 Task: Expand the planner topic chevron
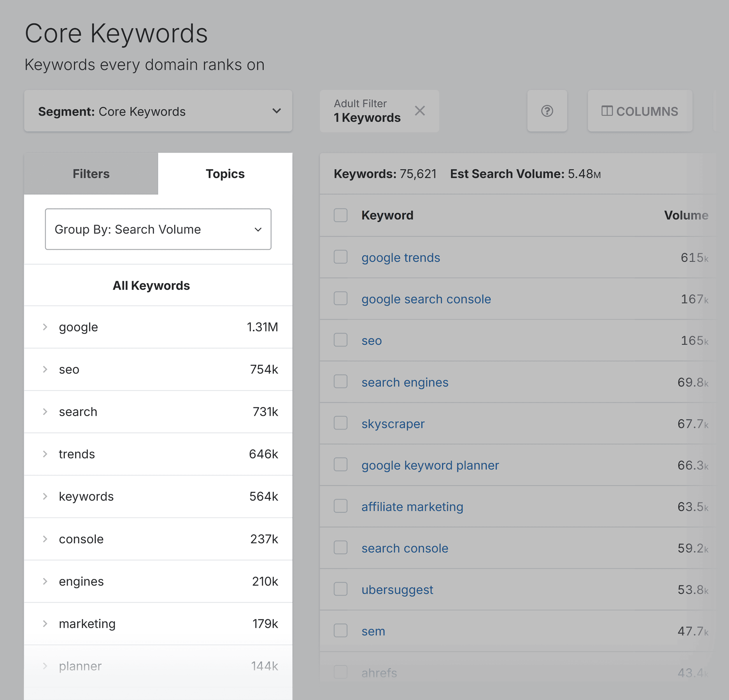tap(45, 666)
